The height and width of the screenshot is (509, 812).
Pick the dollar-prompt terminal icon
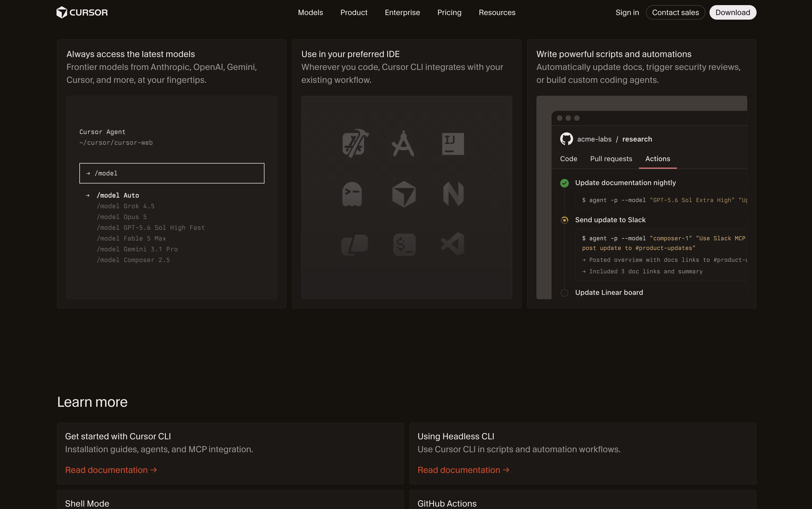pyautogui.click(x=404, y=245)
